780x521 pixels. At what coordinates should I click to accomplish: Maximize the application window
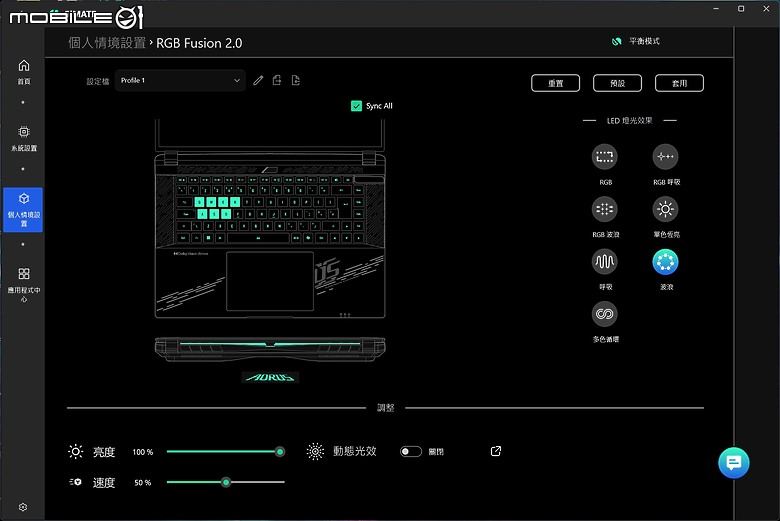point(741,8)
